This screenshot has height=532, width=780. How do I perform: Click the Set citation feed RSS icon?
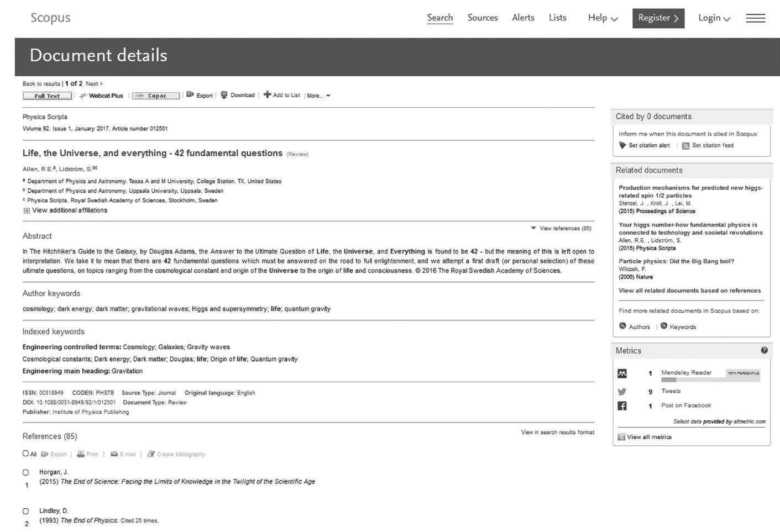point(685,146)
